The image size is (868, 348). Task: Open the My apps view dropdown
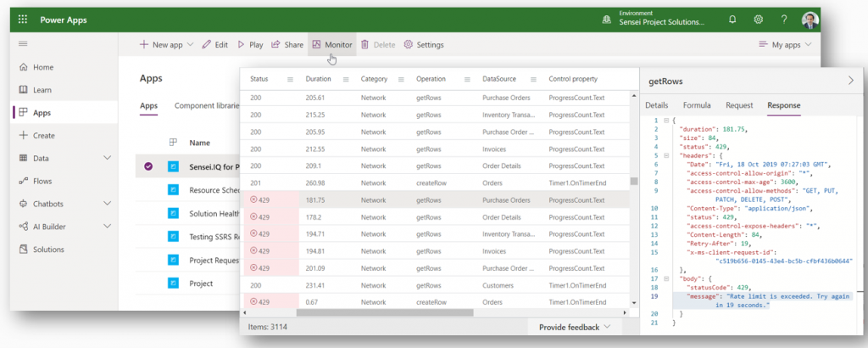785,45
